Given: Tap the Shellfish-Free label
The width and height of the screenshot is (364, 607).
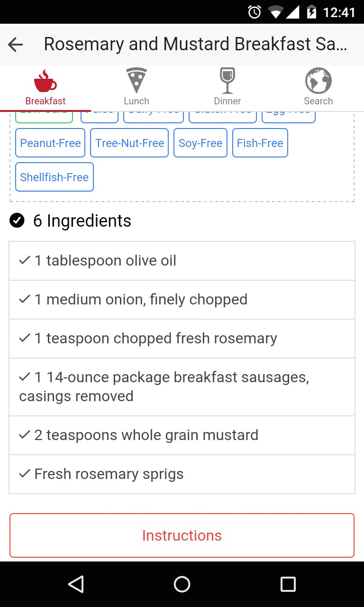Looking at the screenshot, I should point(55,177).
